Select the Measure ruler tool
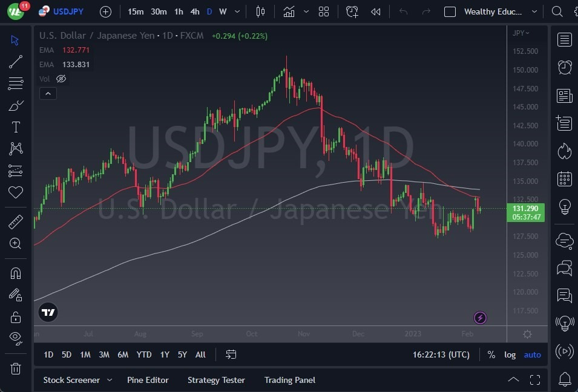 pos(16,221)
